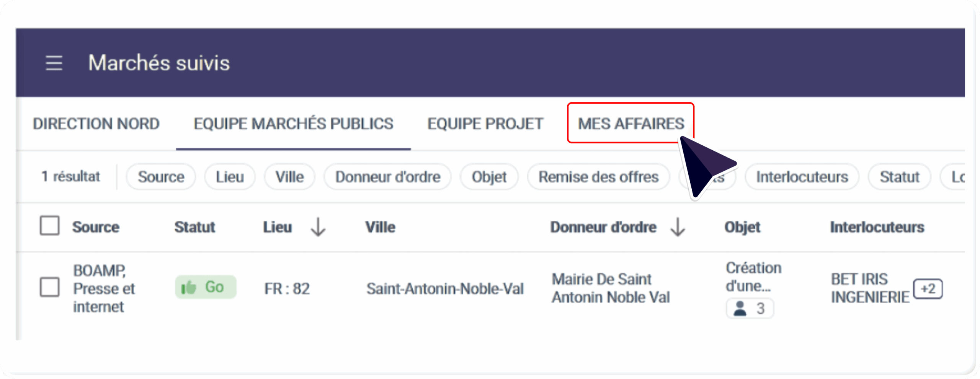Click the Remise des offres filter

[598, 177]
